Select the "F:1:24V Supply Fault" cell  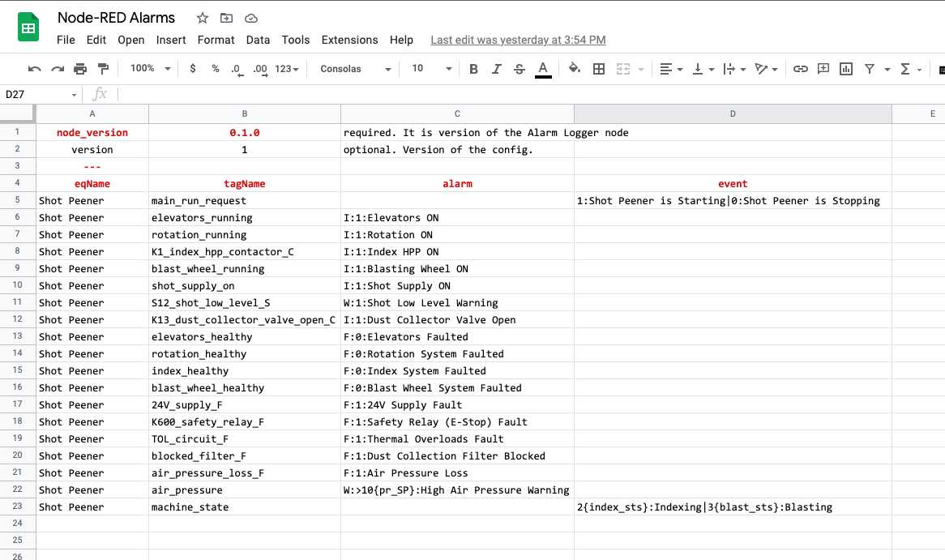457,405
